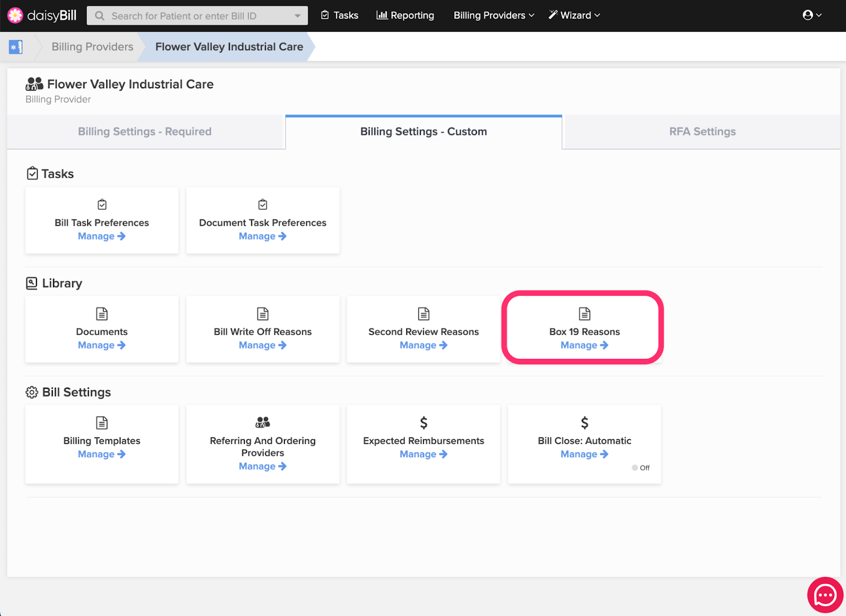Open Reporting in the top navigation

coord(406,15)
